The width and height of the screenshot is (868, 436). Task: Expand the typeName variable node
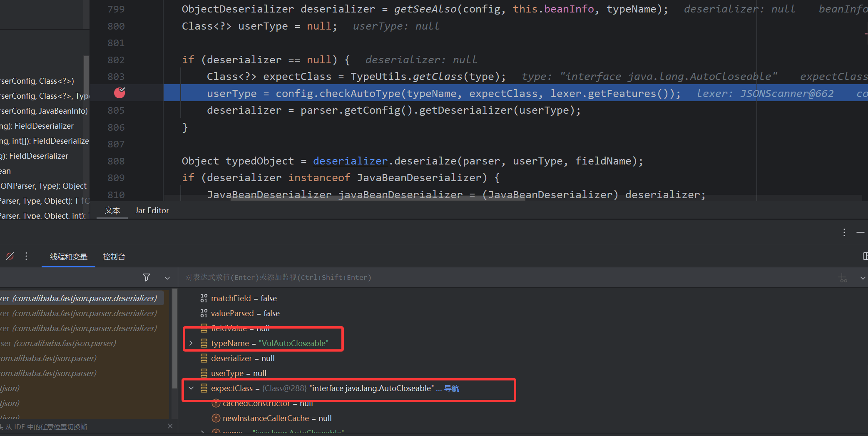pos(191,343)
